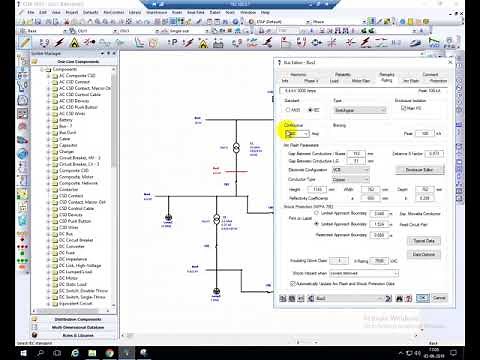Click the next-element arrow icon right of the Bus Editor name dropdown

pos(388,298)
